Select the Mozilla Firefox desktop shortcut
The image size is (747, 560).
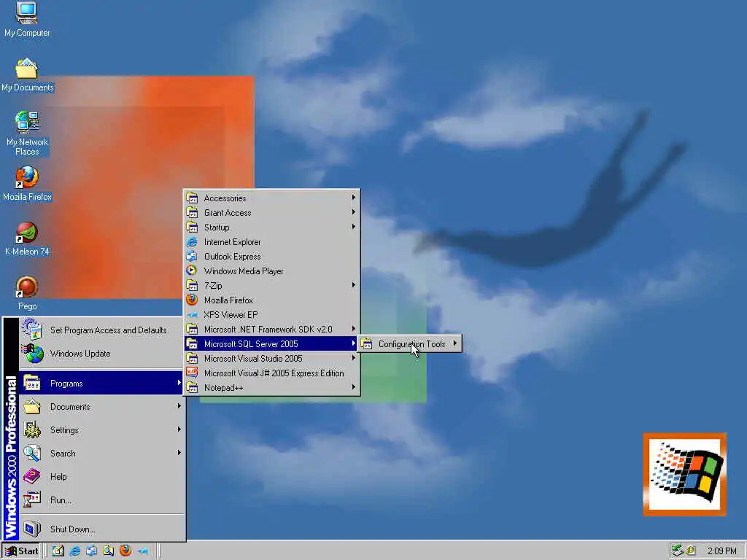pos(27,184)
